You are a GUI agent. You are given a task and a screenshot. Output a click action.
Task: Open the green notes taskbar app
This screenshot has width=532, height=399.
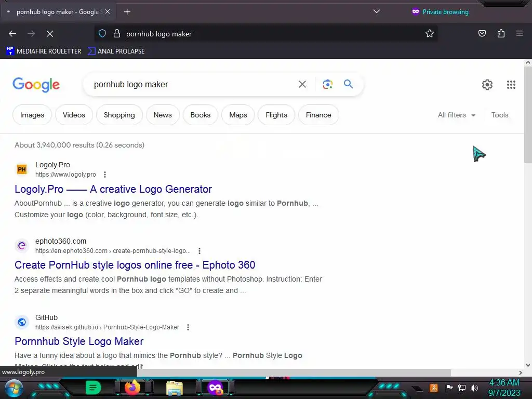click(94, 388)
